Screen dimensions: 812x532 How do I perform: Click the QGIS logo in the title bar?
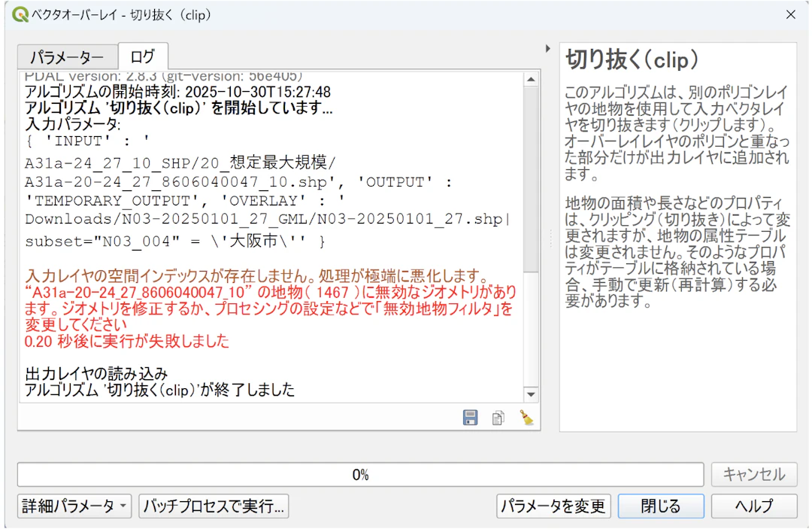[20, 14]
